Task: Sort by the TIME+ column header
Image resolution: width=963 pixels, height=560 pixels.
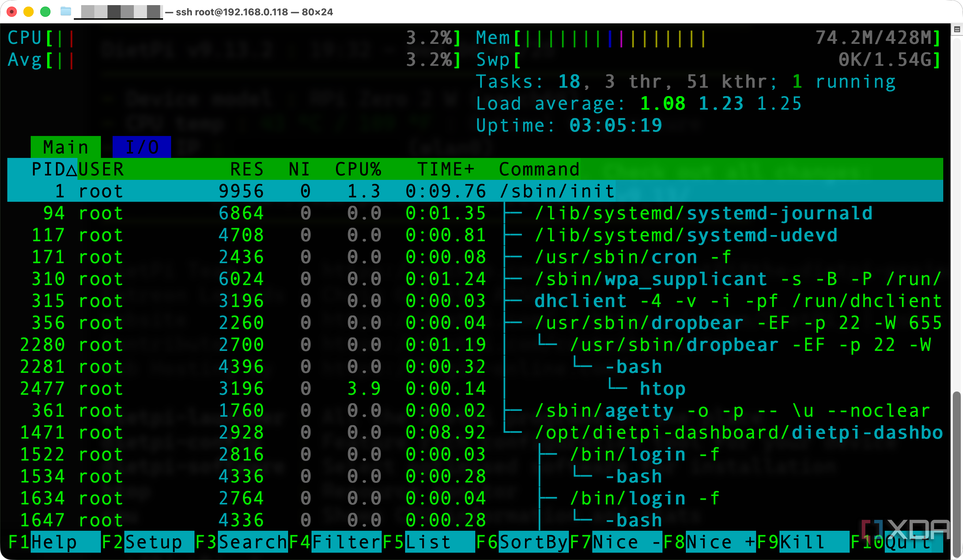Action: [446, 169]
